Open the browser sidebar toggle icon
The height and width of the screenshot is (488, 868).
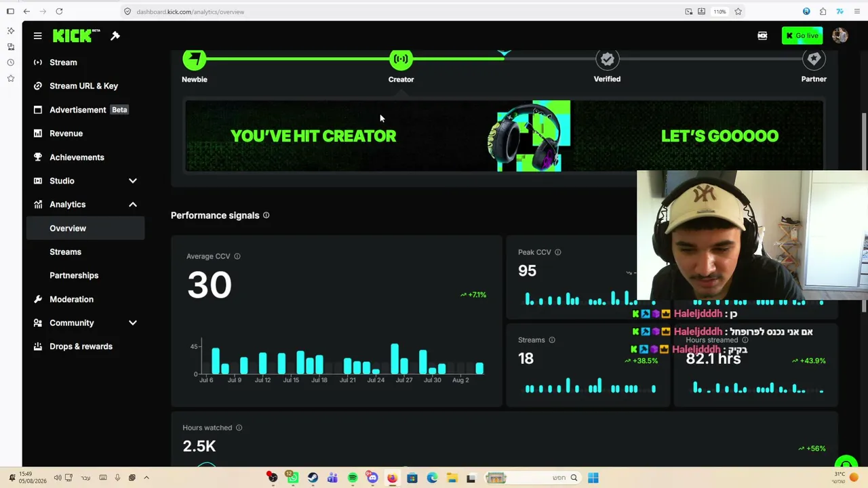point(10,12)
